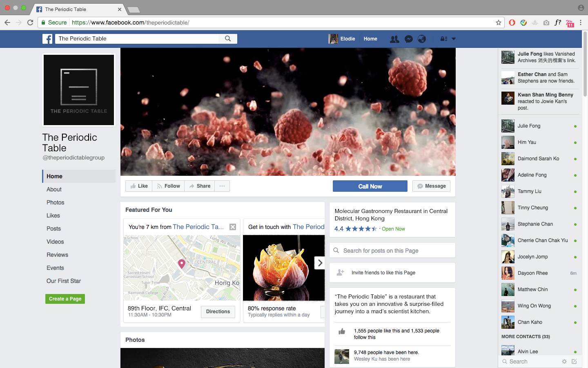Viewport: 588px width, 368px height.
Task: Open chat with Tammy Liu
Action: click(539, 191)
